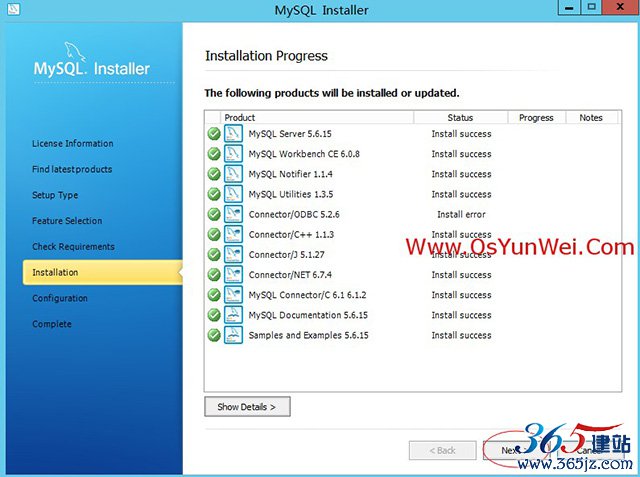Viewport: 640px width, 477px height.
Task: Select the MySQL Connector/C 6.1 6.1.2 row
Action: coord(413,295)
